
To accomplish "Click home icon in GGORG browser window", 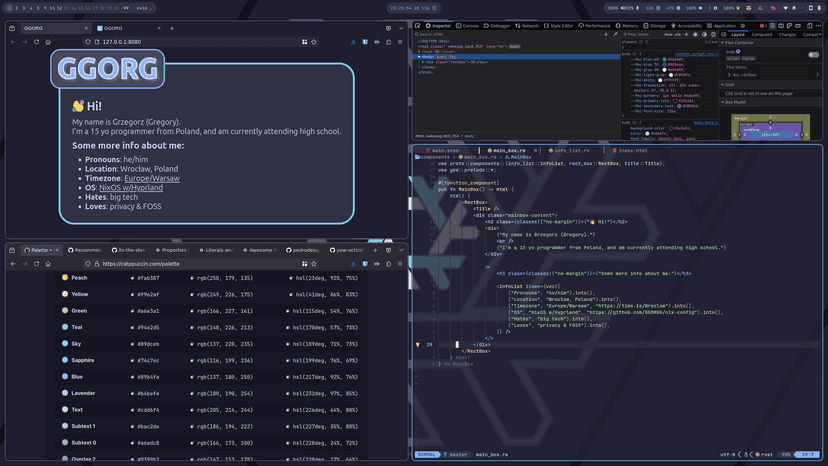I will pyautogui.click(x=48, y=42).
